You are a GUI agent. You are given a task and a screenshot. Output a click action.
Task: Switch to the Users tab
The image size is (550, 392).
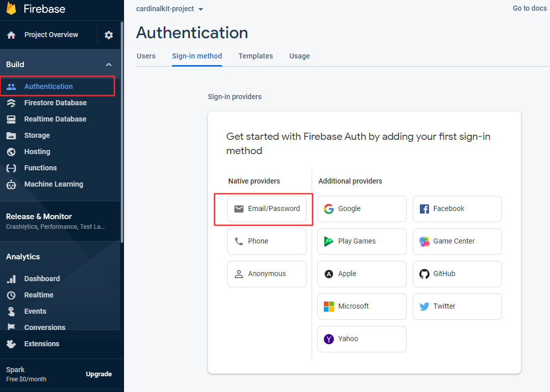point(146,56)
